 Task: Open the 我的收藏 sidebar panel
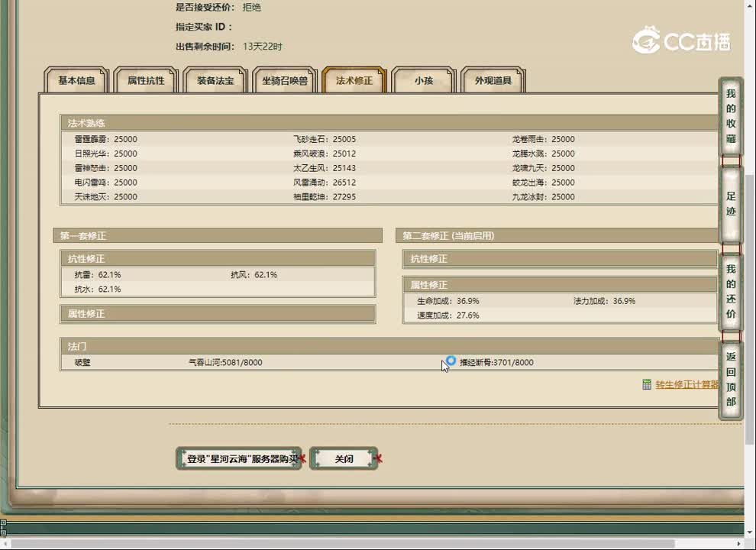731,116
